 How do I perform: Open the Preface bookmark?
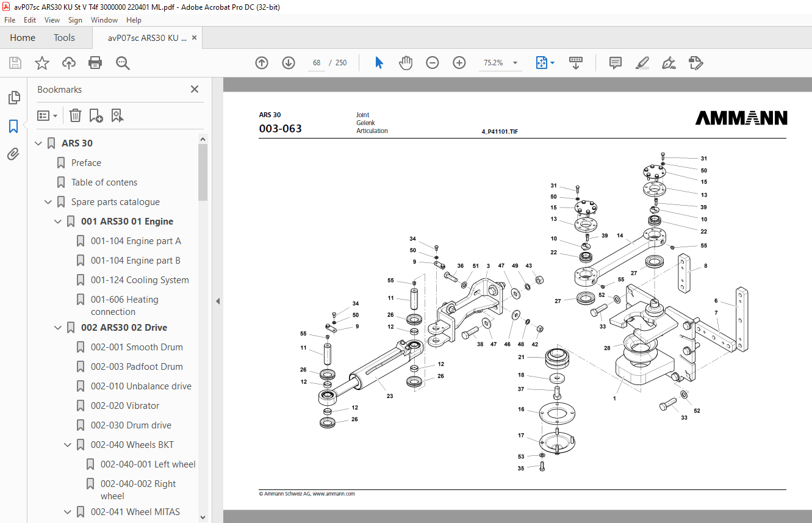[x=86, y=163]
